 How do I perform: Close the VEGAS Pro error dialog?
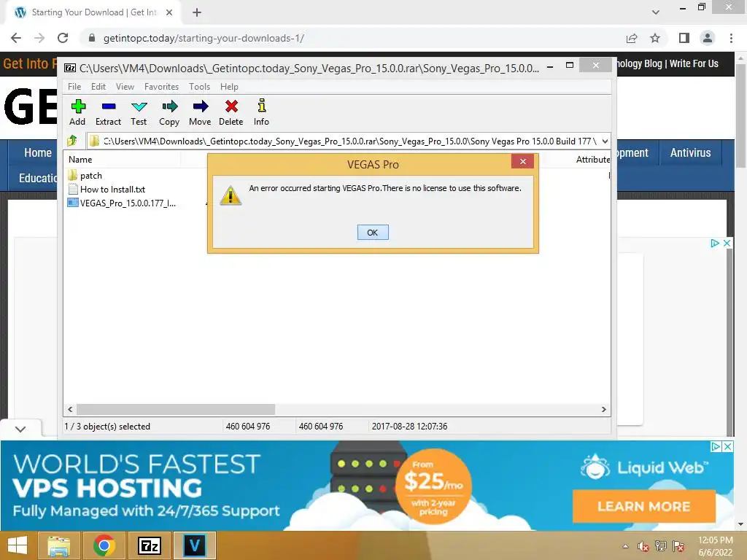[522, 161]
